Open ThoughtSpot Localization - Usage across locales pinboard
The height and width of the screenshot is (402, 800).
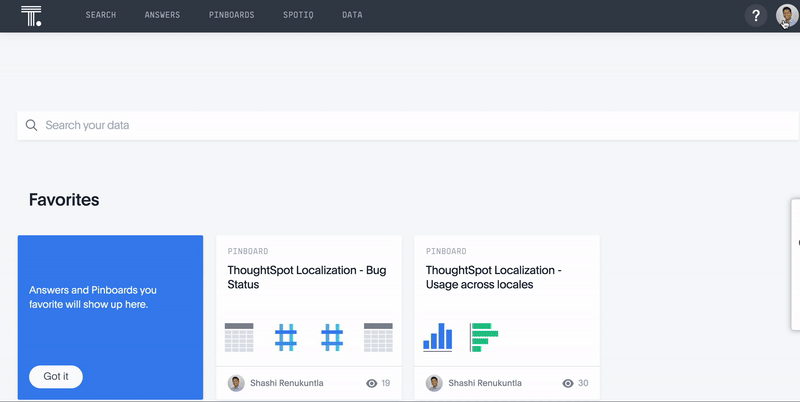click(x=493, y=277)
